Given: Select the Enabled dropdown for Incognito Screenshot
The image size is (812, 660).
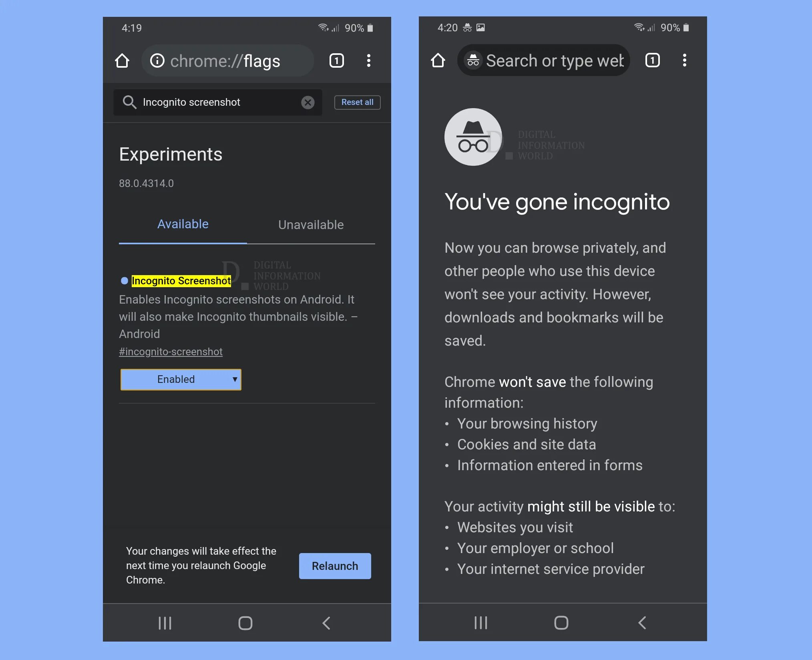Looking at the screenshot, I should tap(181, 379).
